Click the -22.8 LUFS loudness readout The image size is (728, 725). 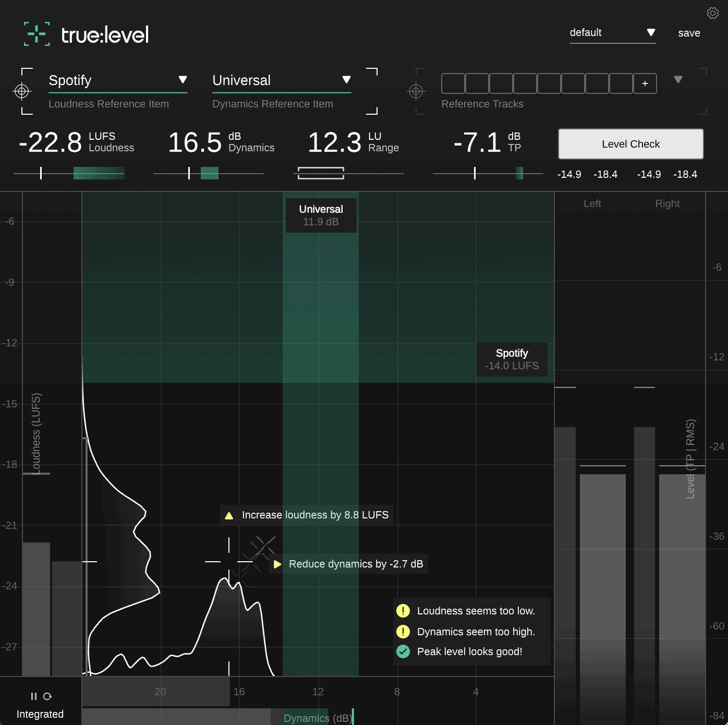77,142
